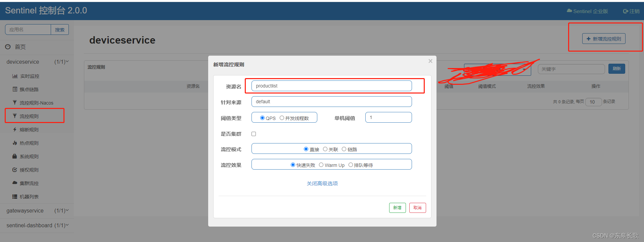Choose 直接 flow control mode
The image size is (644, 242).
[x=306, y=149]
